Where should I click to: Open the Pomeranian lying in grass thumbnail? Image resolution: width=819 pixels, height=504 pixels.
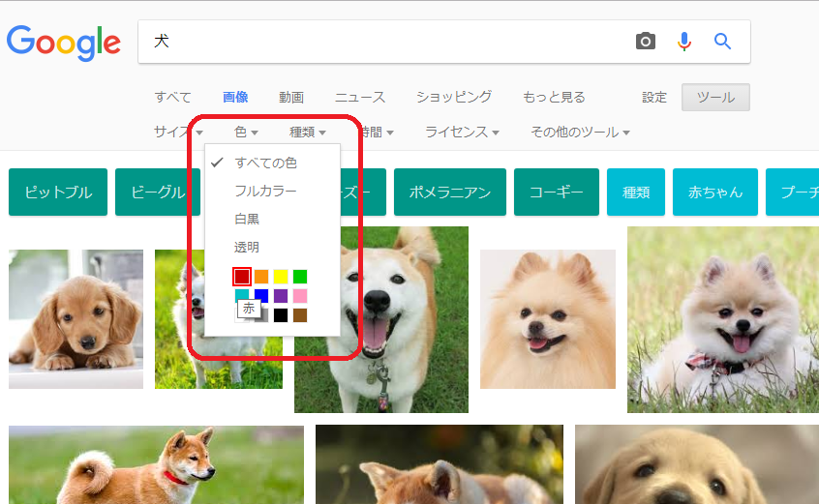(x=723, y=319)
